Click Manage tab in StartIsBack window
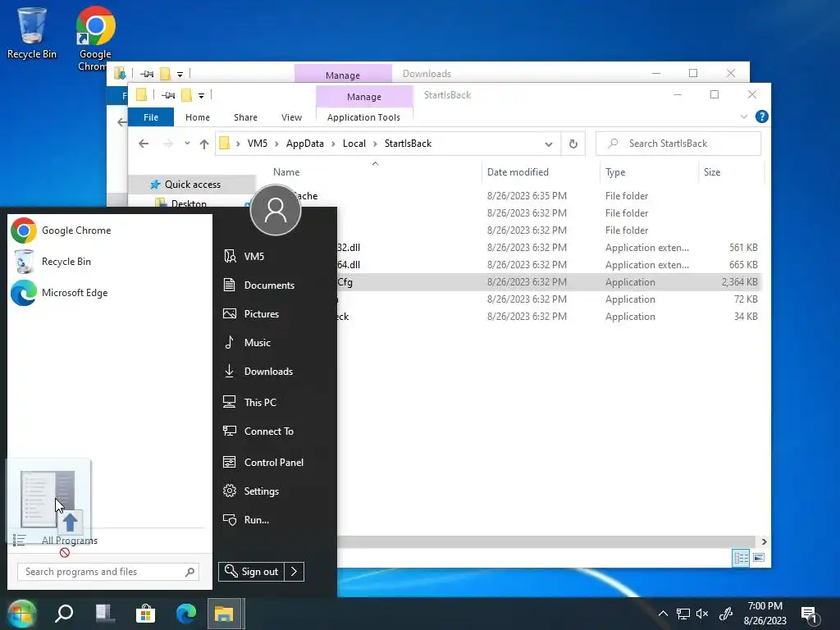This screenshot has height=630, width=840. (363, 97)
